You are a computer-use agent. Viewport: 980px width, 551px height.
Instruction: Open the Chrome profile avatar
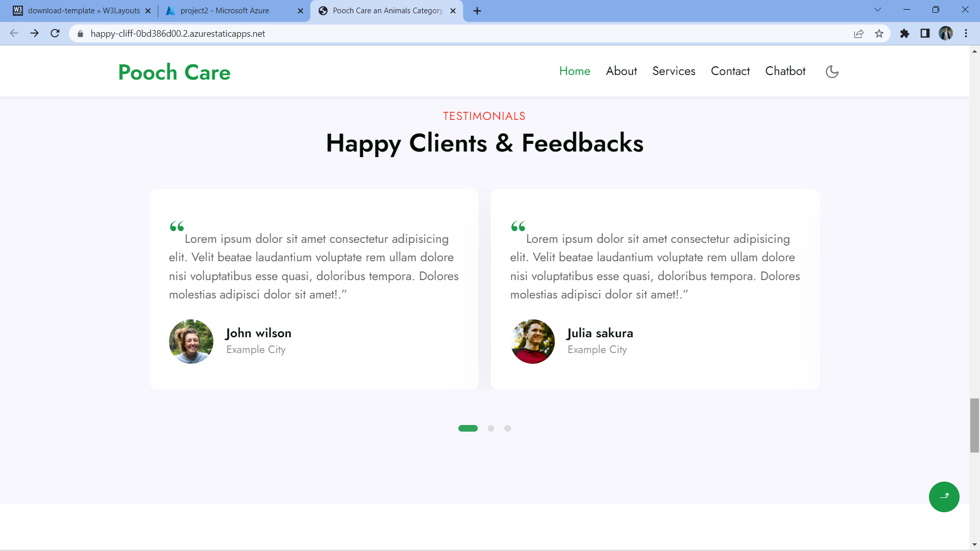[x=945, y=34]
